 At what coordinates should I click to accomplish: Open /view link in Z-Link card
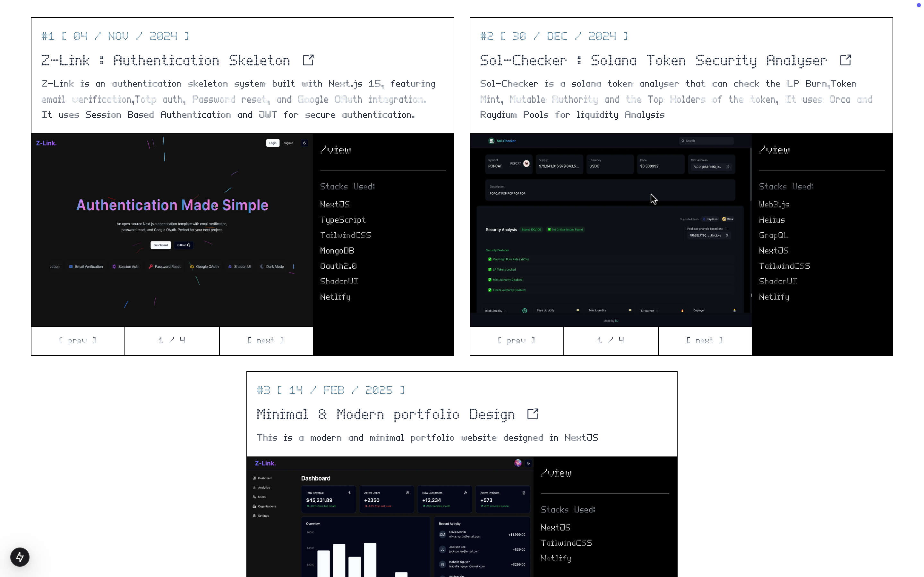click(x=335, y=150)
